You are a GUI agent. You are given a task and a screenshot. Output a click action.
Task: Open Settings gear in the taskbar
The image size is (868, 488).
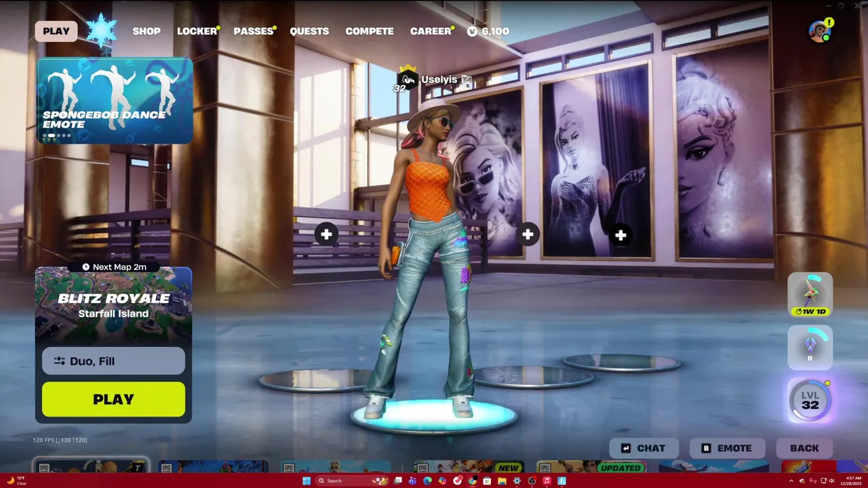517,481
